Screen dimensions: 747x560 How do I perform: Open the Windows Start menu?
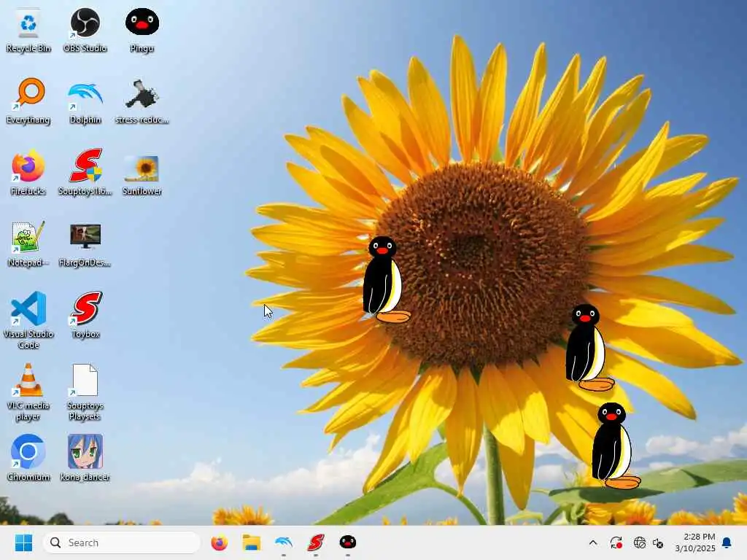click(x=23, y=542)
